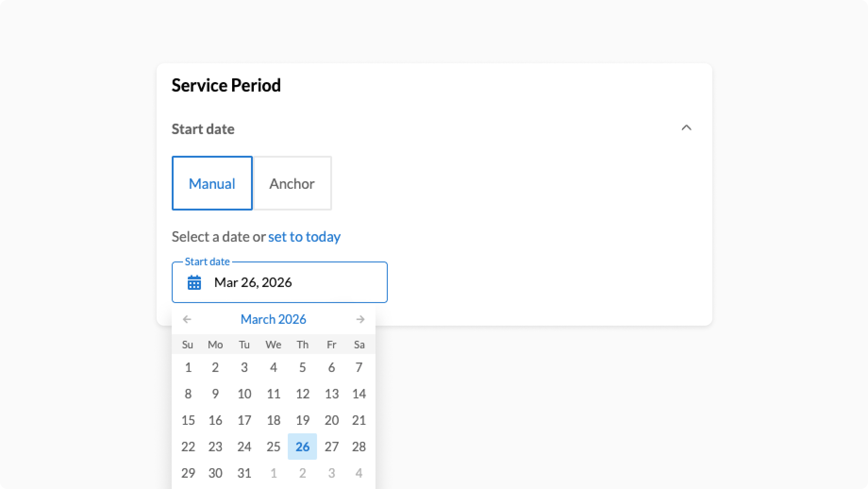Click March 28 in the Saturday column
The height and width of the screenshot is (489, 868).
click(x=359, y=447)
